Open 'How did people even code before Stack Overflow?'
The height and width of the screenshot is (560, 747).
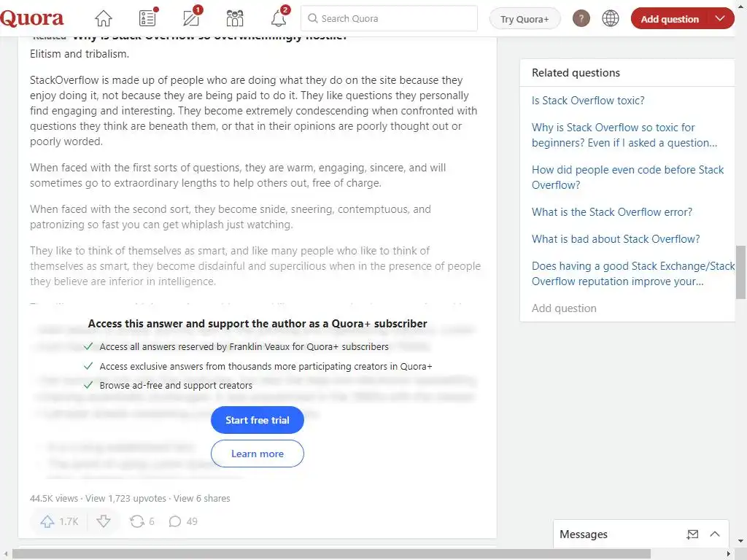click(627, 177)
